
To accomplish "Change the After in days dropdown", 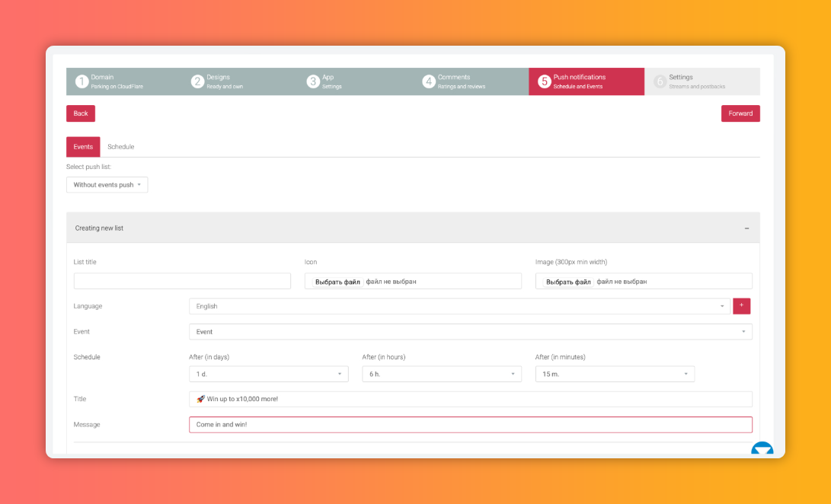I will 268,374.
